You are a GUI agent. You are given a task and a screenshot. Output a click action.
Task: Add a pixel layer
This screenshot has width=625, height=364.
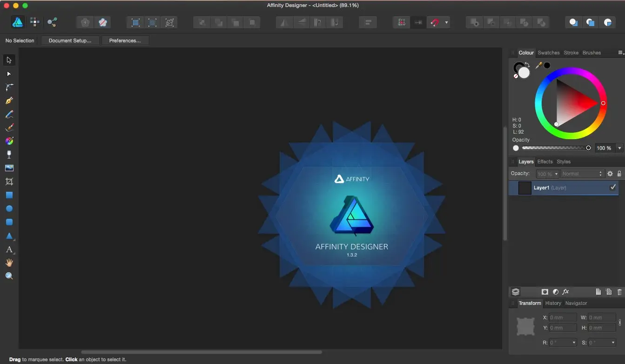609,292
